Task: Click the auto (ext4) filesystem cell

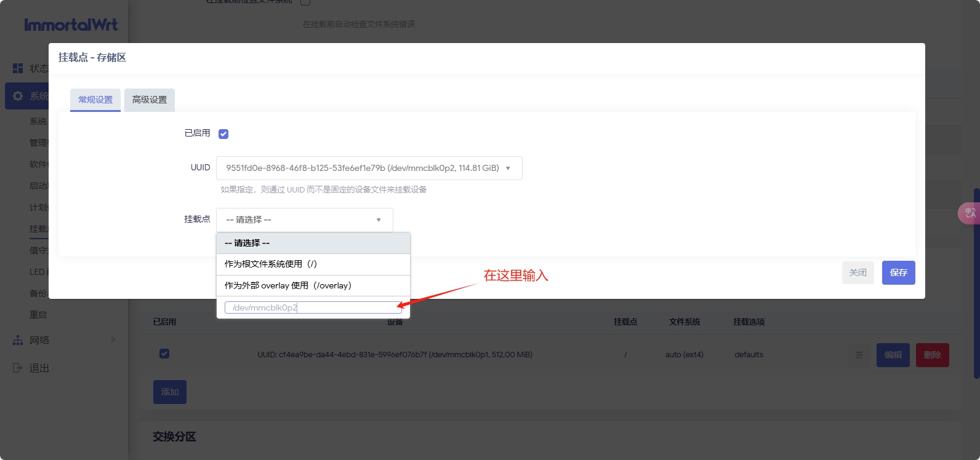Action: (x=685, y=355)
